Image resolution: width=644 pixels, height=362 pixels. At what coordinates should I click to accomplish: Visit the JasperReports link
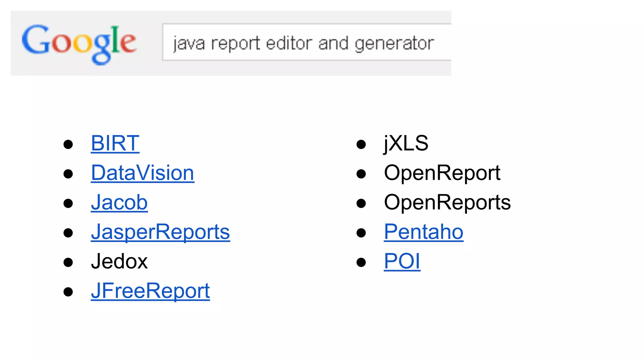[x=160, y=232]
